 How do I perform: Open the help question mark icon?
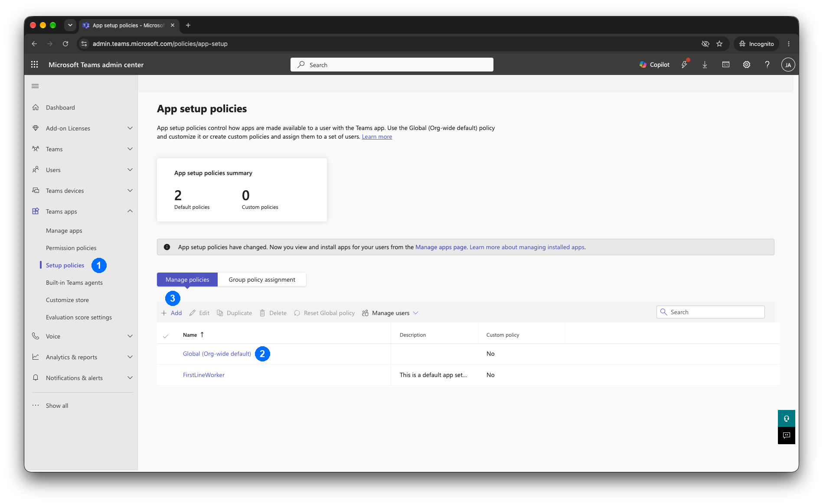[x=767, y=65]
